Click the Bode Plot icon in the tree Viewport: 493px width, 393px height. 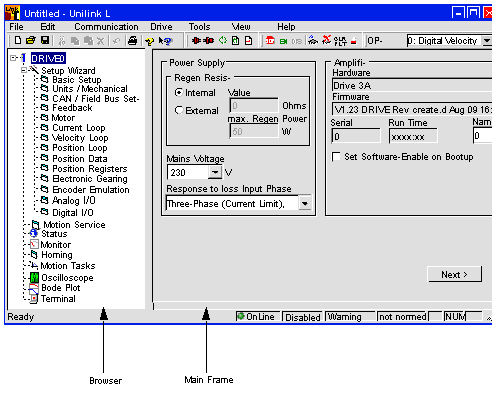pos(34,288)
